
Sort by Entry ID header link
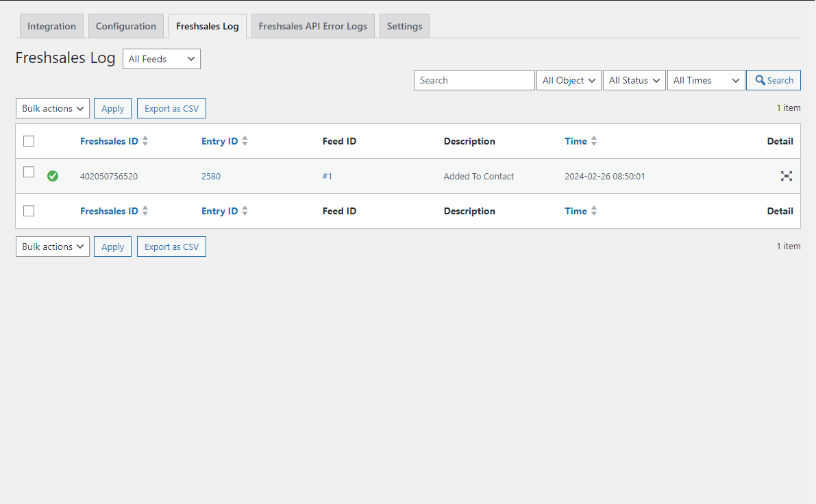coord(220,141)
